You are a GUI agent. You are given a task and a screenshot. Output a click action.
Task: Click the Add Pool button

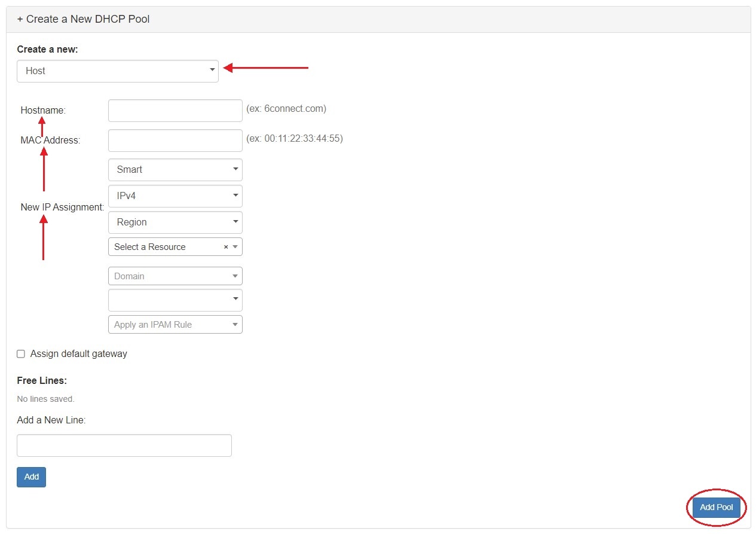pos(716,508)
